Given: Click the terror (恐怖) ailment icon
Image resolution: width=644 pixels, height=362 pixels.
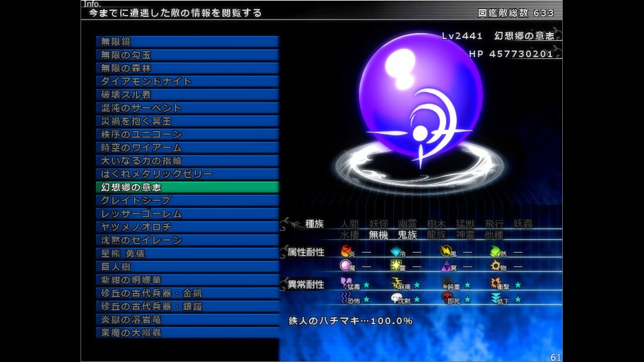Looking at the screenshot, I should (346, 298).
